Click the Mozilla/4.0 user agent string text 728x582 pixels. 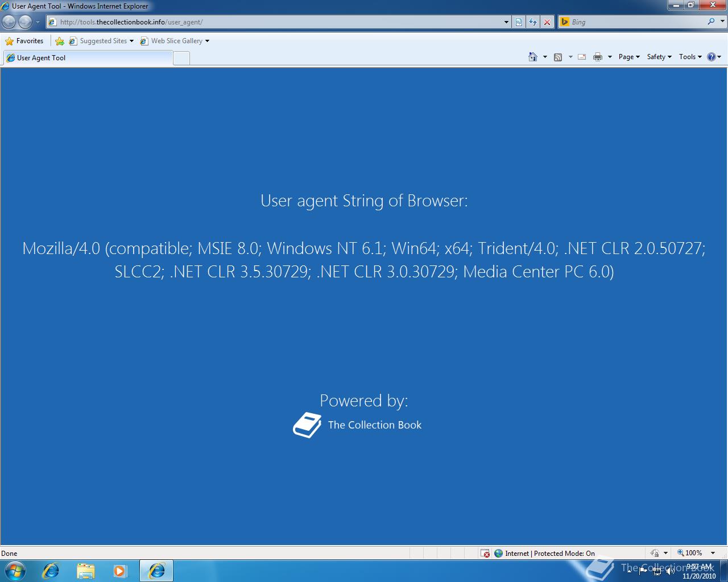pyautogui.click(x=364, y=260)
